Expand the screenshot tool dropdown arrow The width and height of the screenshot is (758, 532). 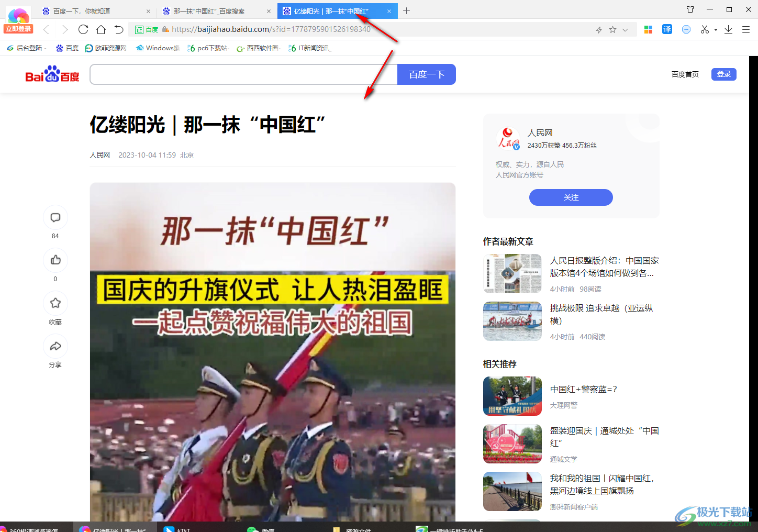[x=716, y=30]
